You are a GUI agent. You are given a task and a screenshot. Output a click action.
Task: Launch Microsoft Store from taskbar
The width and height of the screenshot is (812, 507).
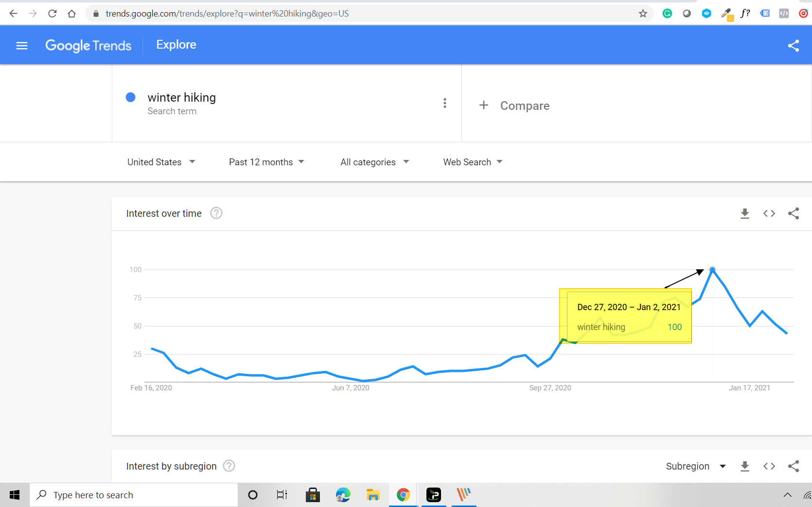[313, 495]
